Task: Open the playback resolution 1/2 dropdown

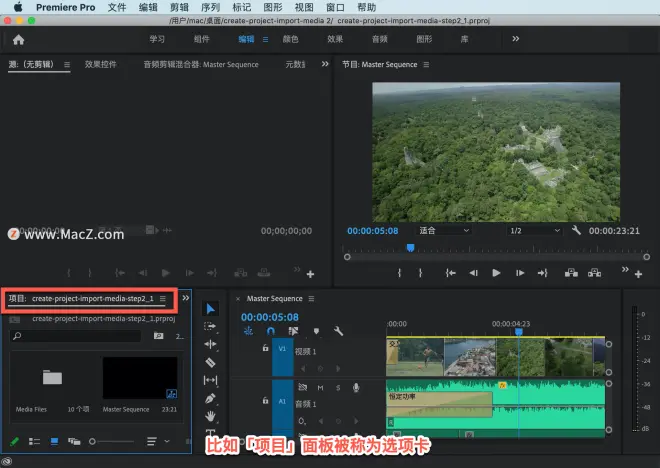Action: (x=535, y=230)
